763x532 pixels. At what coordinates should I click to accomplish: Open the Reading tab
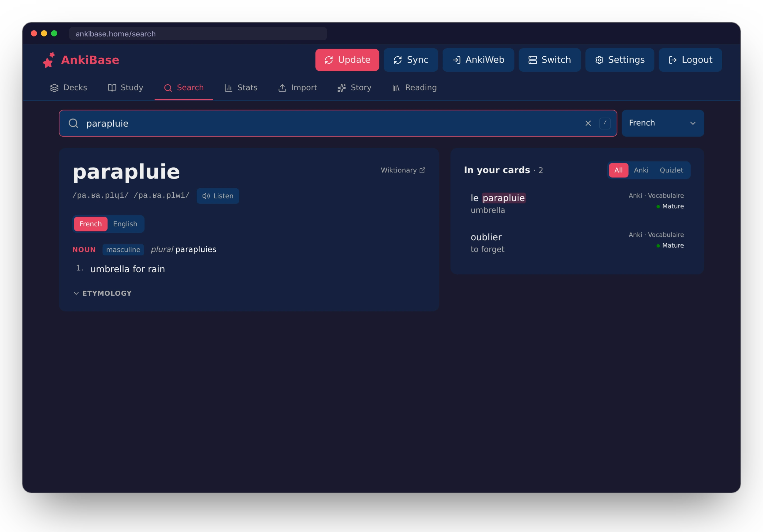click(414, 88)
